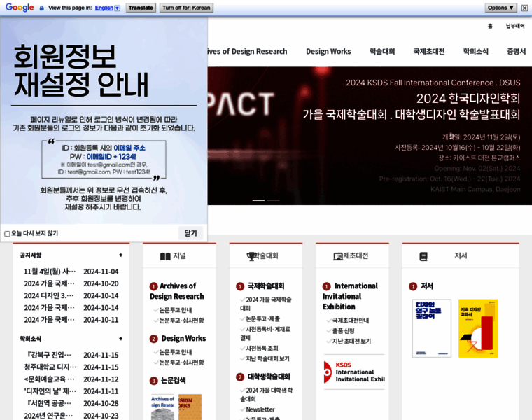This screenshot has width=532, height=420.
Task: Open the English language dropdown
Action: point(107,8)
